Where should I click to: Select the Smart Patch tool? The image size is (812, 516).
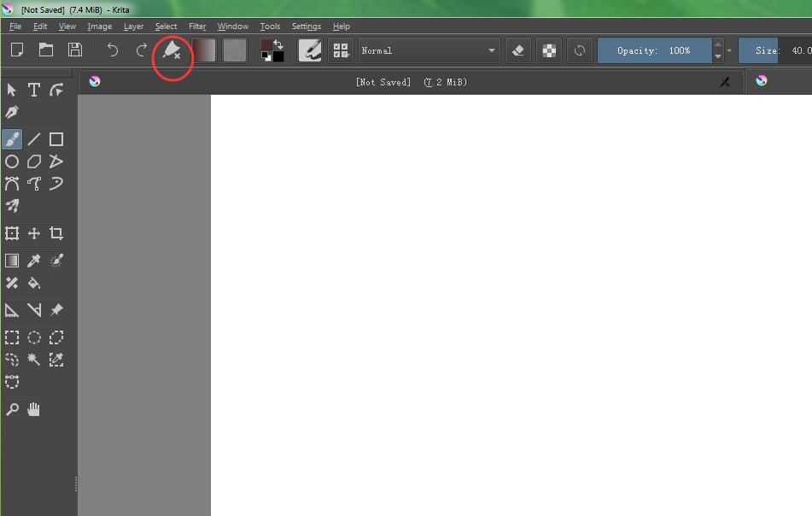click(x=12, y=283)
